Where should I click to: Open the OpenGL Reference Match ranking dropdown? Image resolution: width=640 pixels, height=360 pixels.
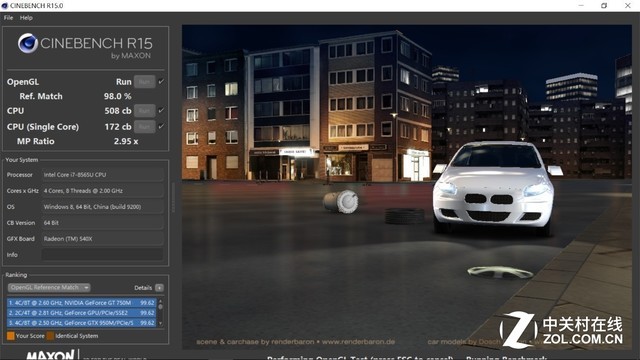pos(49,287)
